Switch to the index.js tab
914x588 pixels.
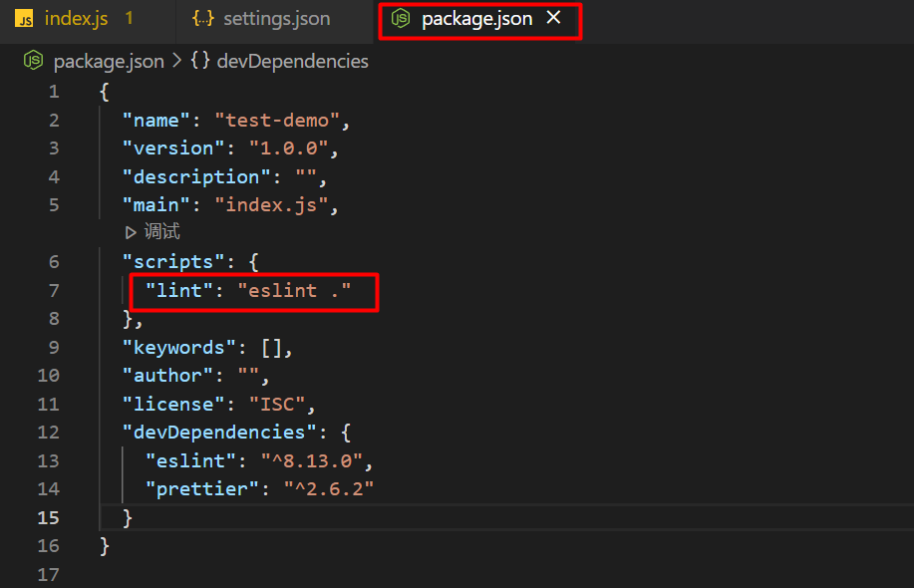coord(76,19)
